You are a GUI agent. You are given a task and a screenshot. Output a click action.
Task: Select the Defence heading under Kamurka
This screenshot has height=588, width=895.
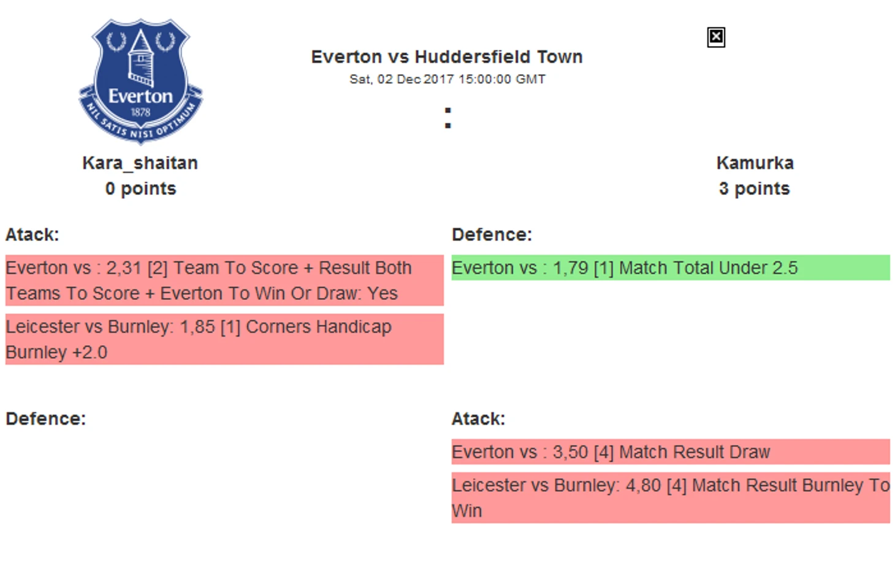coord(492,235)
